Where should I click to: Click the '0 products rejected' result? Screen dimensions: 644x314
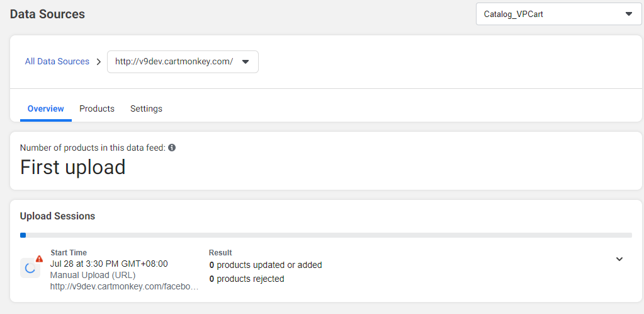[246, 279]
